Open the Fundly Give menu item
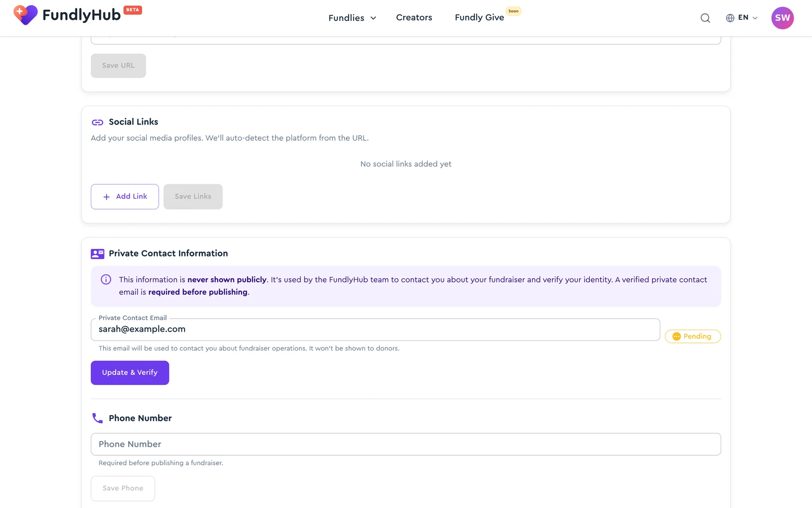812x508 pixels. pyautogui.click(x=479, y=17)
